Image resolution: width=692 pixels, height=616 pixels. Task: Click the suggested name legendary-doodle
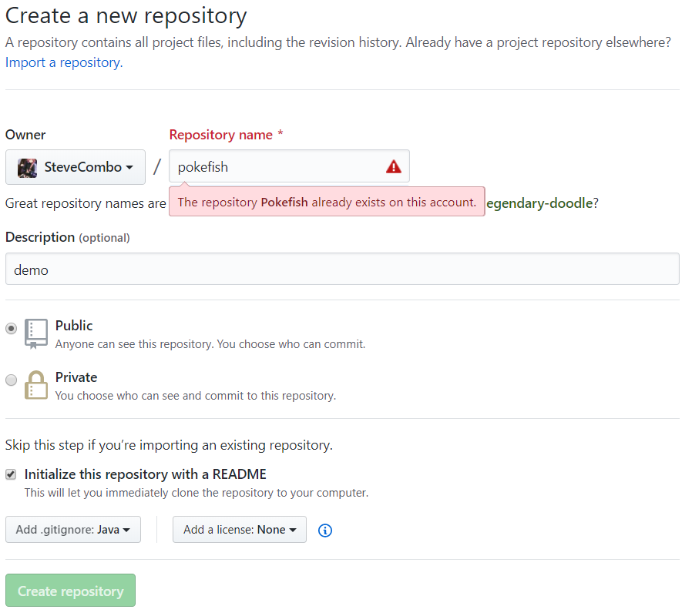539,203
